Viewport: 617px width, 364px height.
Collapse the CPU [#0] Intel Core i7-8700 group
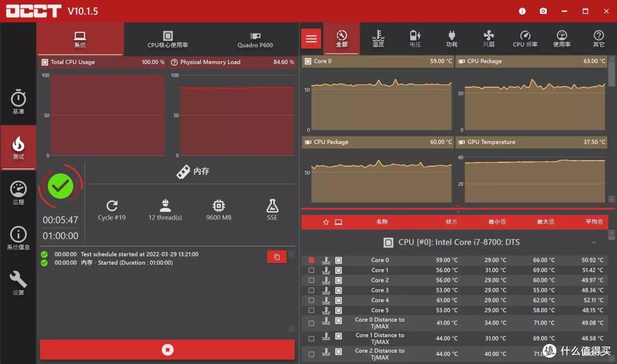(x=594, y=243)
